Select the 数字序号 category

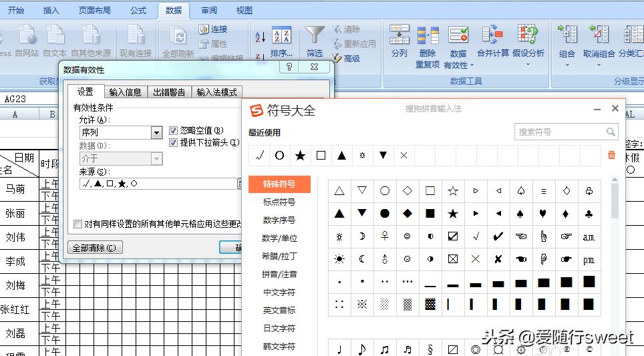tap(279, 220)
